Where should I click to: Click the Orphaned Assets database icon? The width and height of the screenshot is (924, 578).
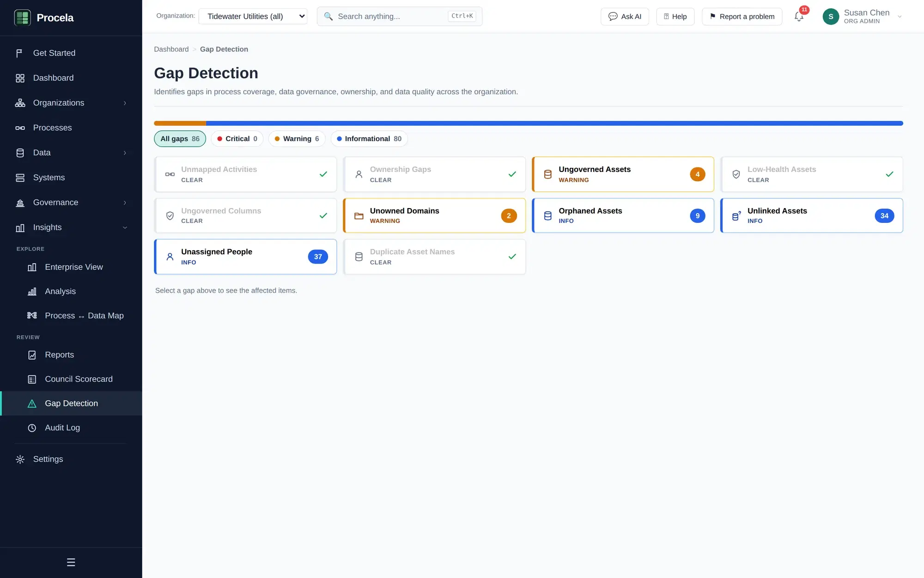coord(548,216)
